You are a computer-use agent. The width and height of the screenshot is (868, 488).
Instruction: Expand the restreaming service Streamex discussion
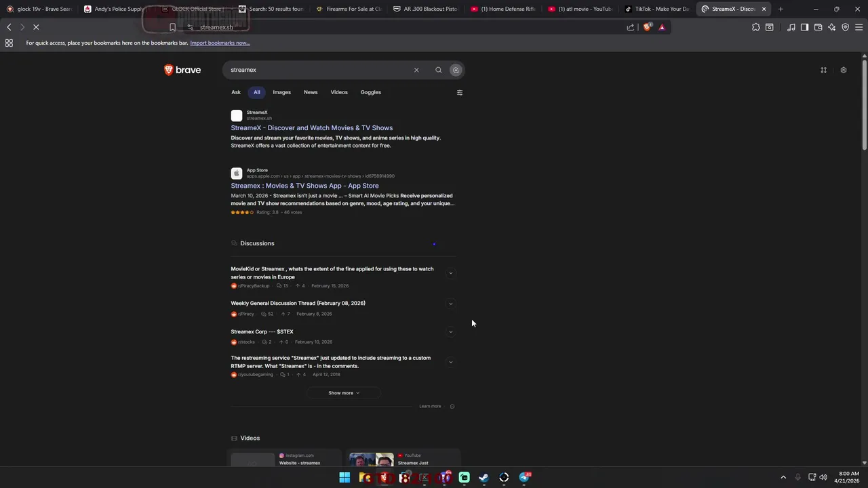pos(450,362)
